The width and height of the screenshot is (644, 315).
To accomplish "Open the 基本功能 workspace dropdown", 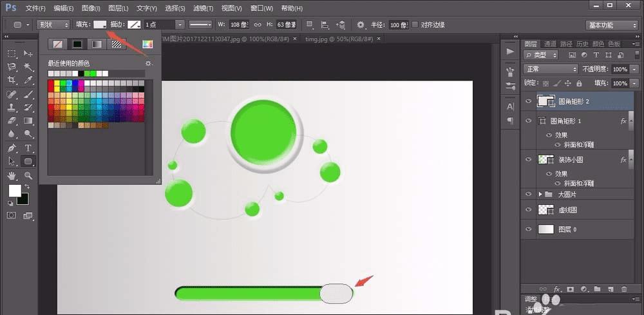I will [x=612, y=25].
